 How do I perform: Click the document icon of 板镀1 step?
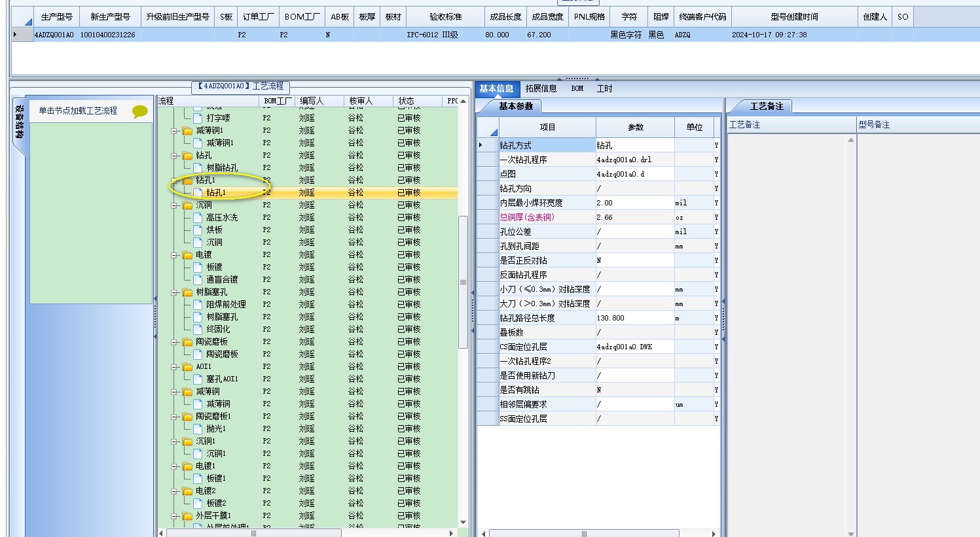point(198,479)
